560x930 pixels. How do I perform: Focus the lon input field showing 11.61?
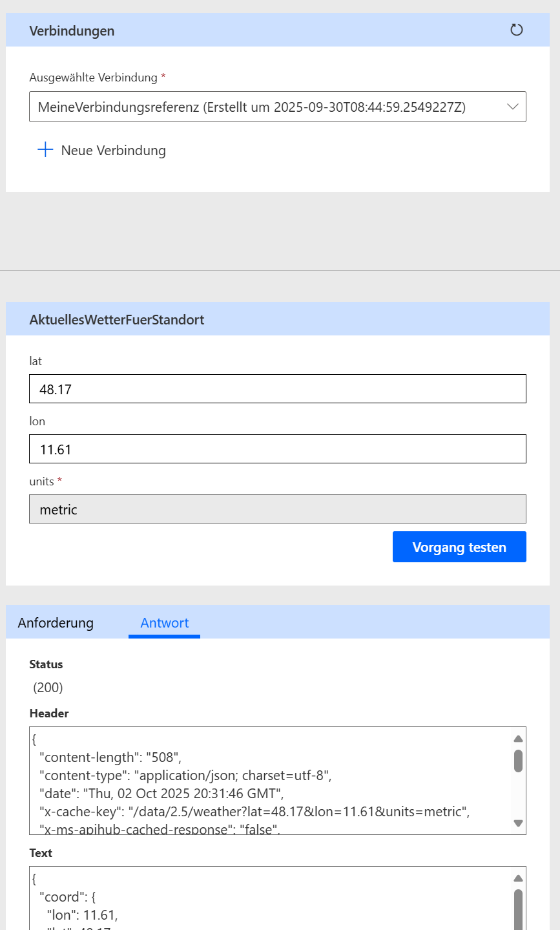[277, 449]
